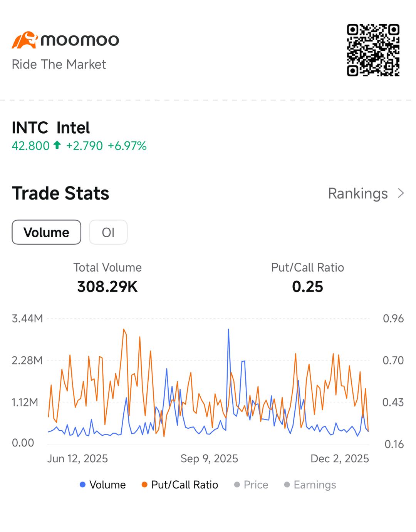Tap the moomoo bull logo icon

point(25,40)
